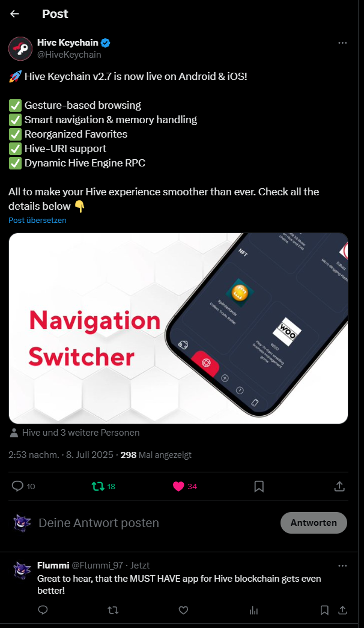Viewport: 364px width, 628px height.
Task: Click the reply bubble with 10 comments
Action: point(23,486)
